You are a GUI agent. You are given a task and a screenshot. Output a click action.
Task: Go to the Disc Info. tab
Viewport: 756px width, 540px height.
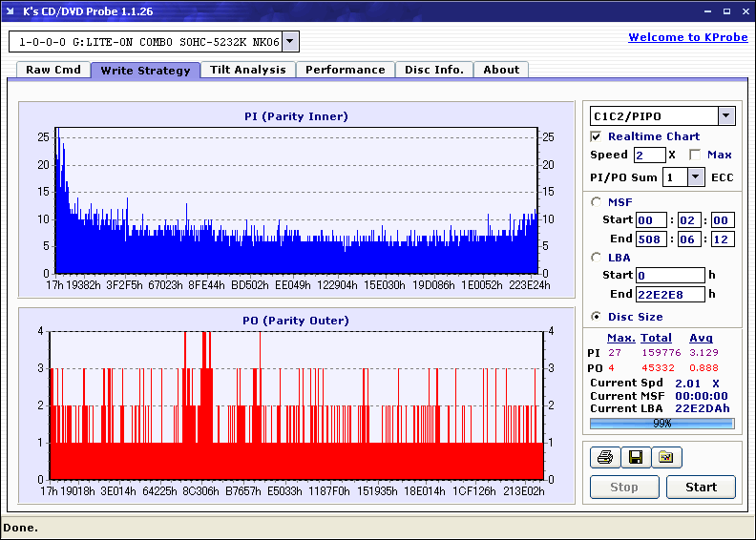433,70
